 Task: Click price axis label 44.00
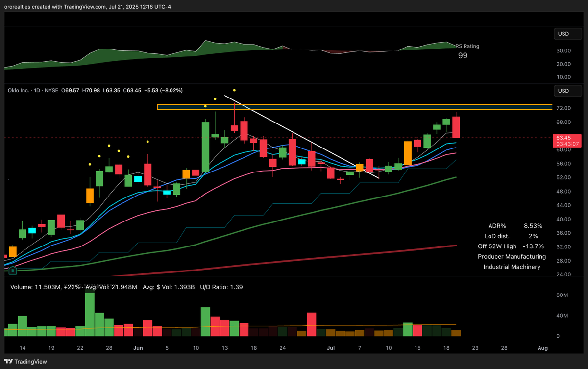[563, 205]
